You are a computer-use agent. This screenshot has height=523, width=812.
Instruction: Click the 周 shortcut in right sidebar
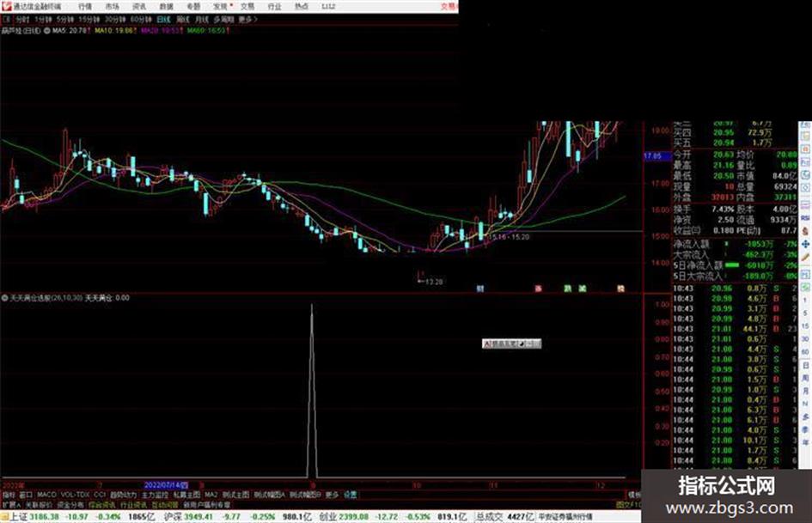(805, 378)
